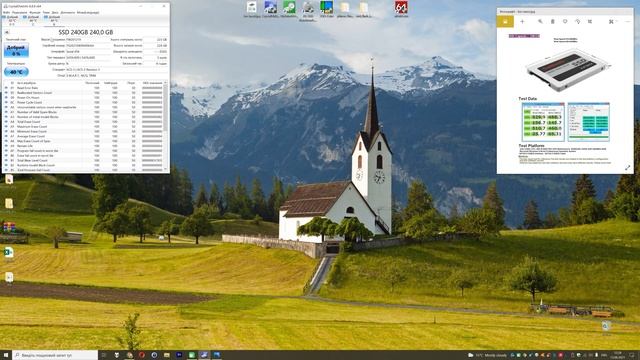
Task: Select the second disk tab in CrystalDiskInfo
Action: point(33,20)
